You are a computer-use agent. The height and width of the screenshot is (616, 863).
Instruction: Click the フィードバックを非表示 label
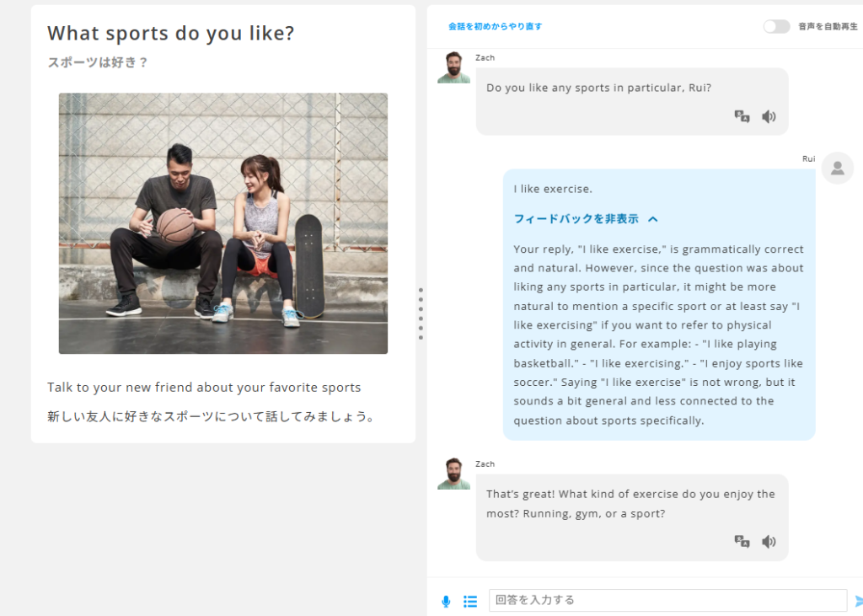[576, 219]
